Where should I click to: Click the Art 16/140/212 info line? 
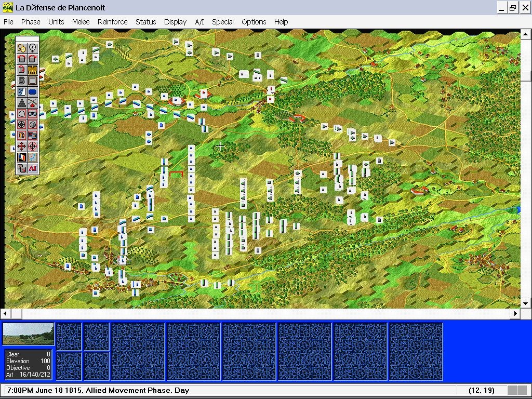pos(28,375)
